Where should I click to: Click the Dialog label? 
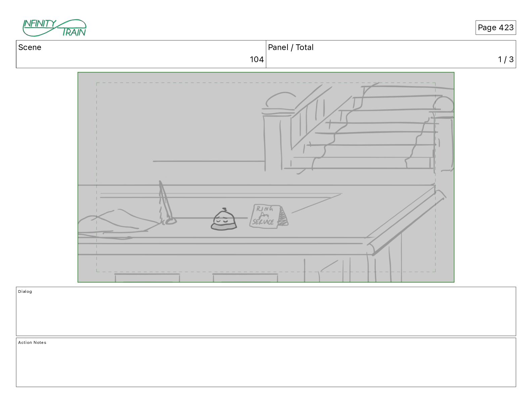pyautogui.click(x=25, y=291)
